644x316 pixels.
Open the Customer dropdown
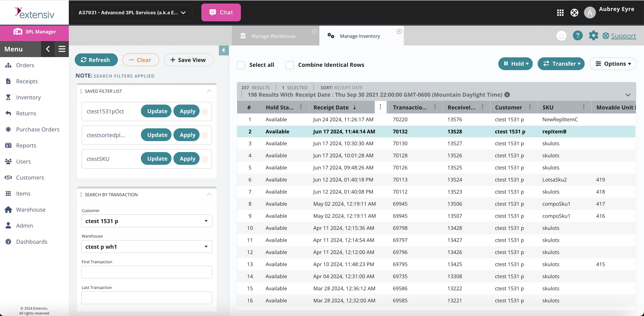click(x=147, y=221)
